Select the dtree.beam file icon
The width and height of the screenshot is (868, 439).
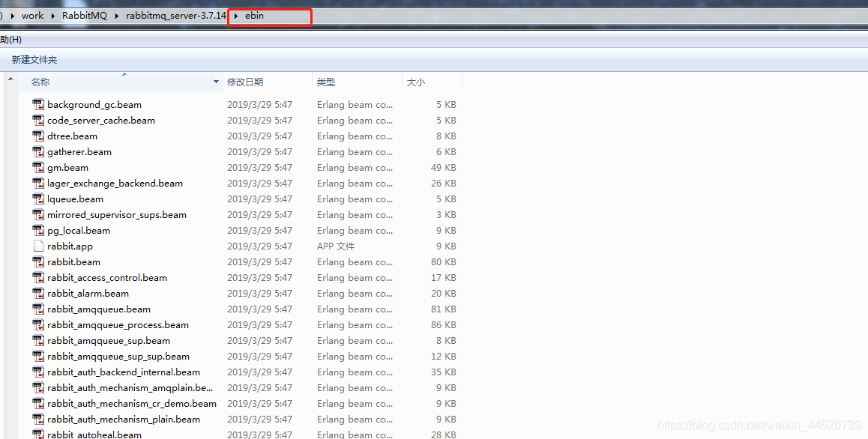(x=38, y=136)
